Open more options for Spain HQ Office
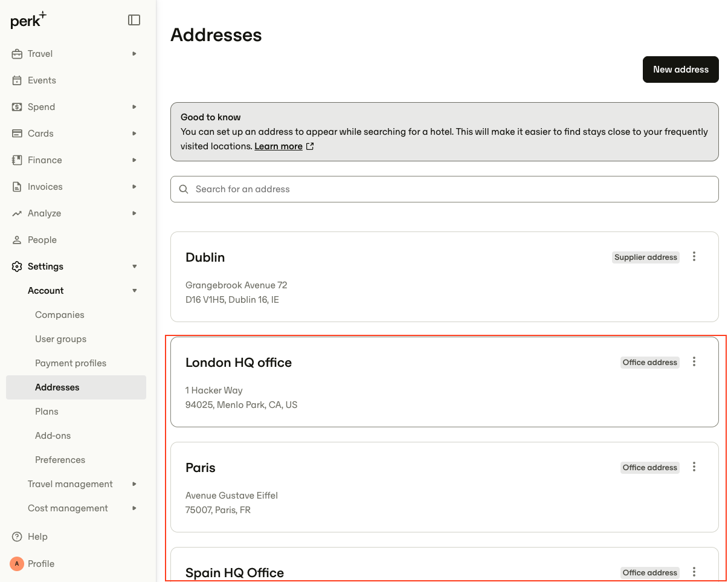 tap(694, 572)
